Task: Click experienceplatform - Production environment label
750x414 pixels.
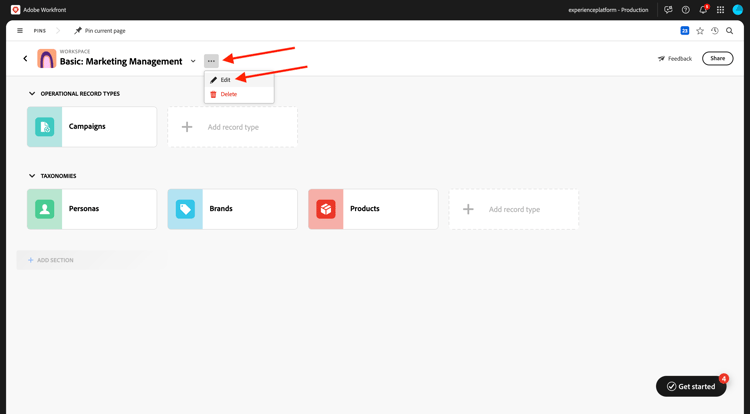Action: 608,10
